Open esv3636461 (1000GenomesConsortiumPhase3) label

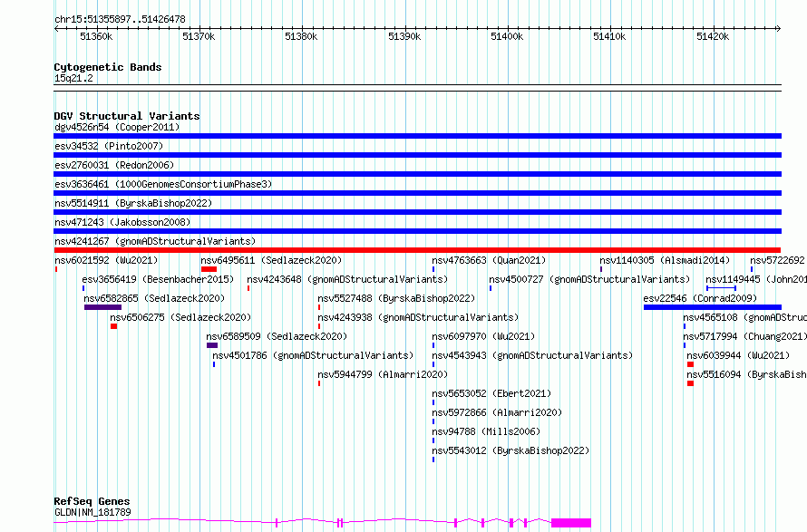pyautogui.click(x=163, y=184)
